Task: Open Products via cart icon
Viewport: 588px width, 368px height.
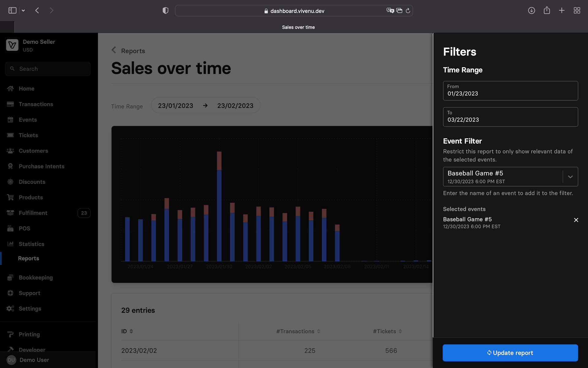Action: pyautogui.click(x=10, y=197)
